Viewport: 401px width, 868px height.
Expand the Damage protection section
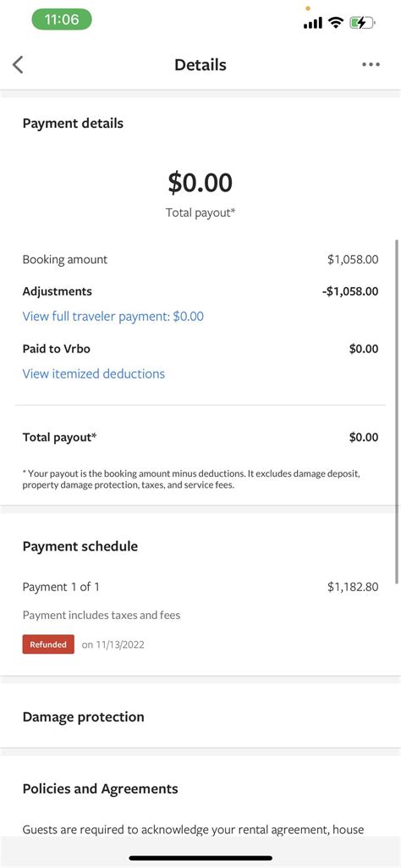[200, 717]
